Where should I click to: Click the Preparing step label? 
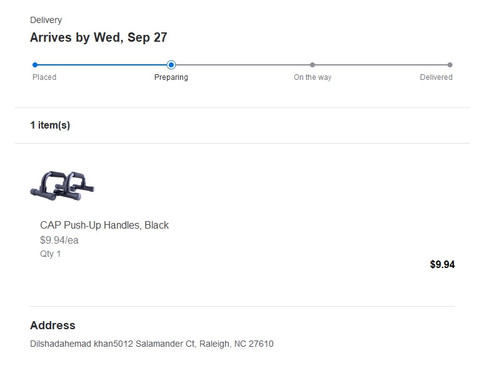pyautogui.click(x=171, y=77)
